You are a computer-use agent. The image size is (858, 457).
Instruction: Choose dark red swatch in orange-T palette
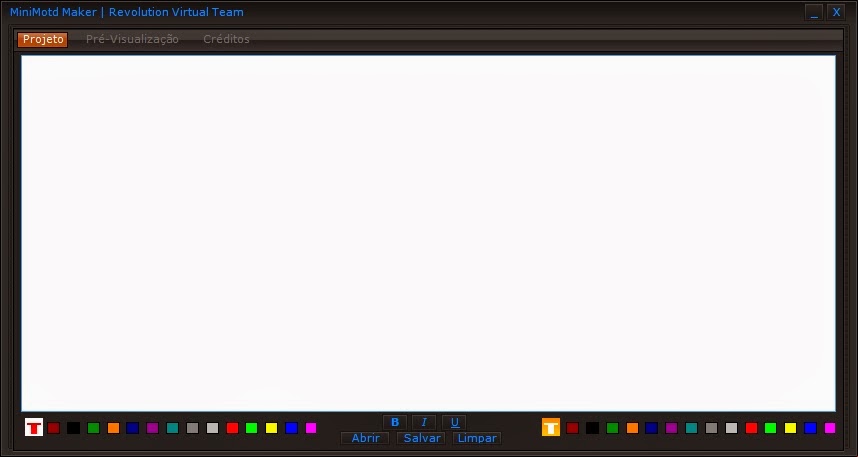pos(572,428)
